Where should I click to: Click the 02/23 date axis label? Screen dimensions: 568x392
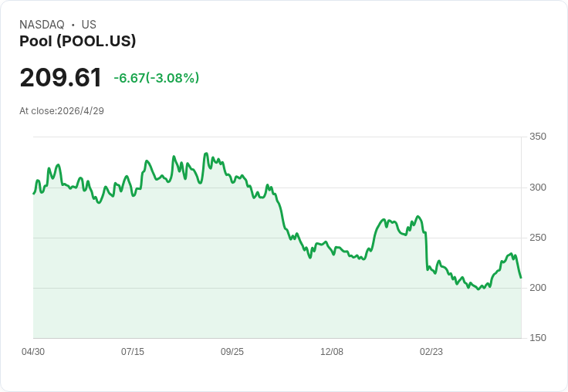click(x=431, y=351)
